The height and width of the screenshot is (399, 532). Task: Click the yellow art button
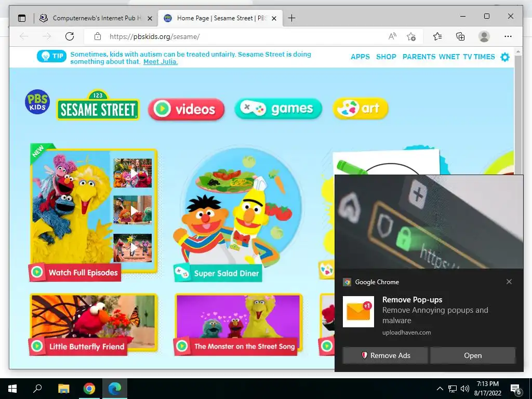pos(361,108)
